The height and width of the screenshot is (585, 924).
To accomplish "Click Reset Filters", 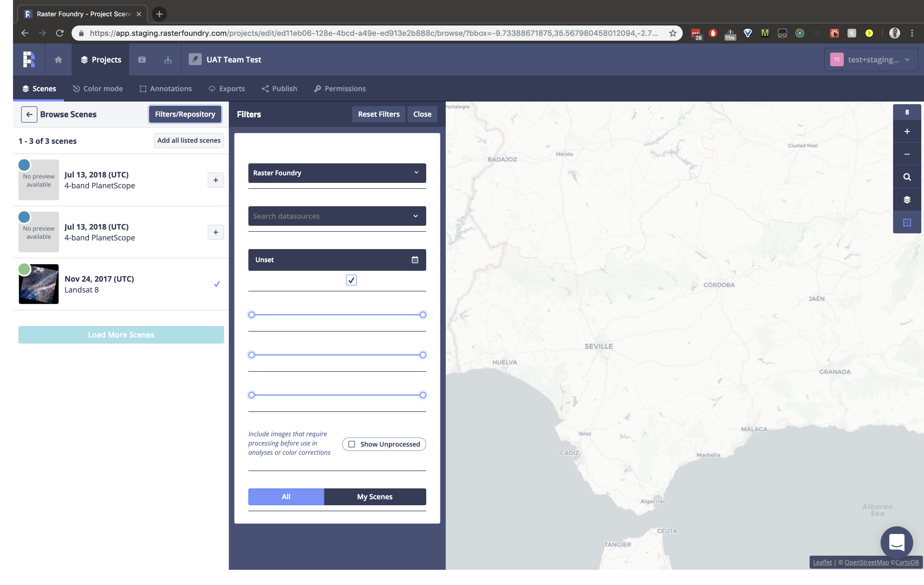I will pyautogui.click(x=379, y=114).
